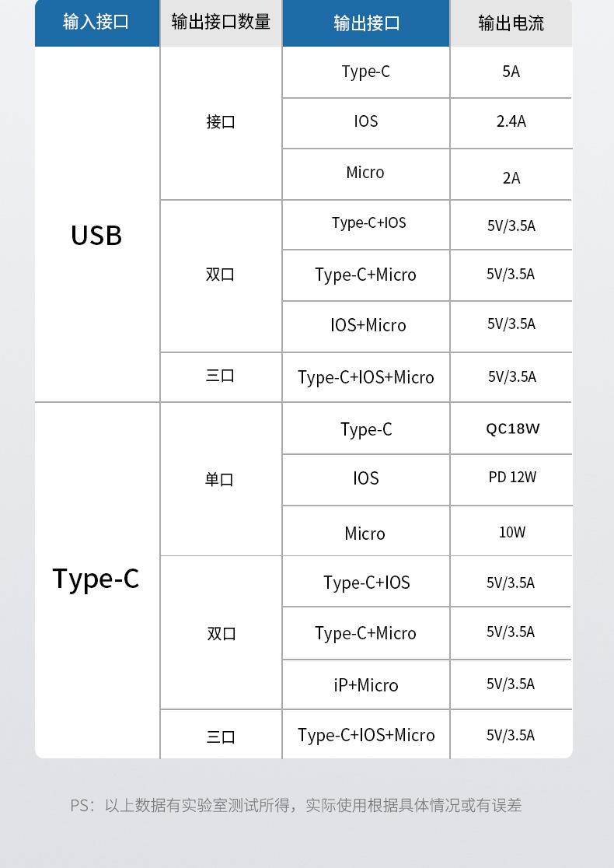Select the 2.4A current cell
Screen dimensions: 614x868
[511, 121]
